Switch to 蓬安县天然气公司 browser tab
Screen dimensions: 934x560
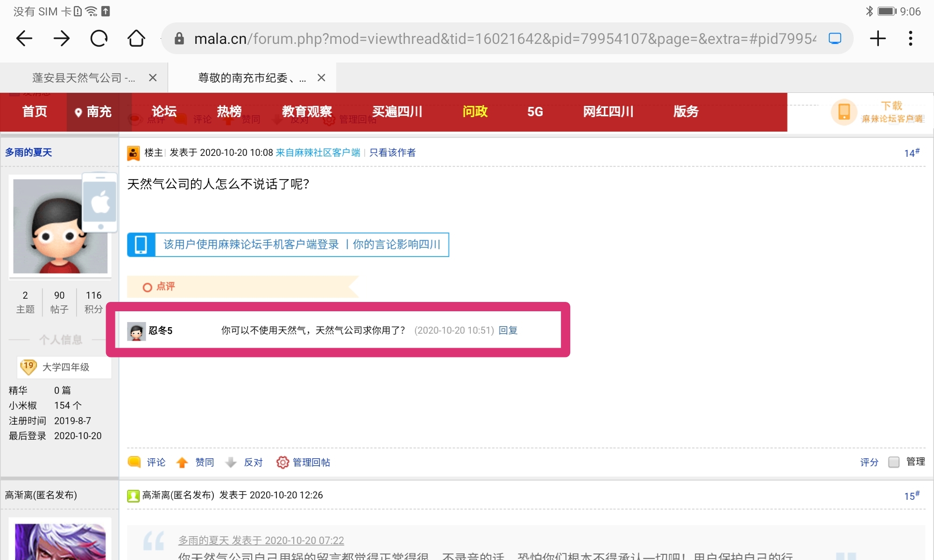(x=83, y=78)
